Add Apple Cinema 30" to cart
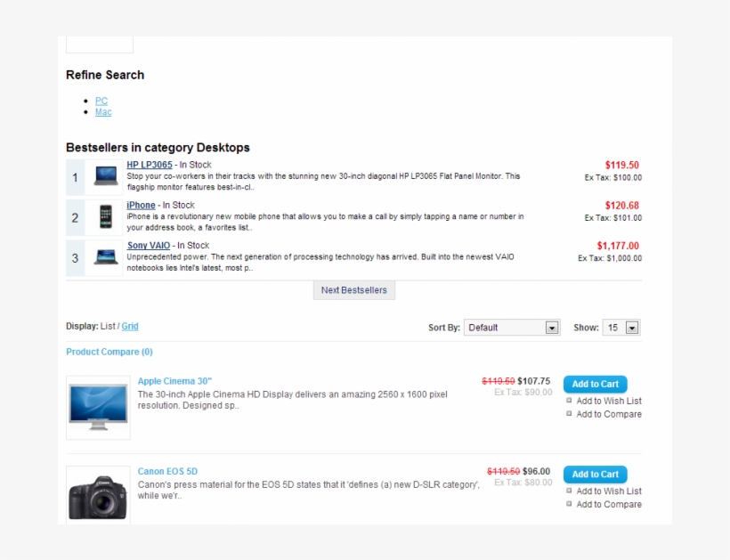730x560 pixels. pyautogui.click(x=596, y=384)
